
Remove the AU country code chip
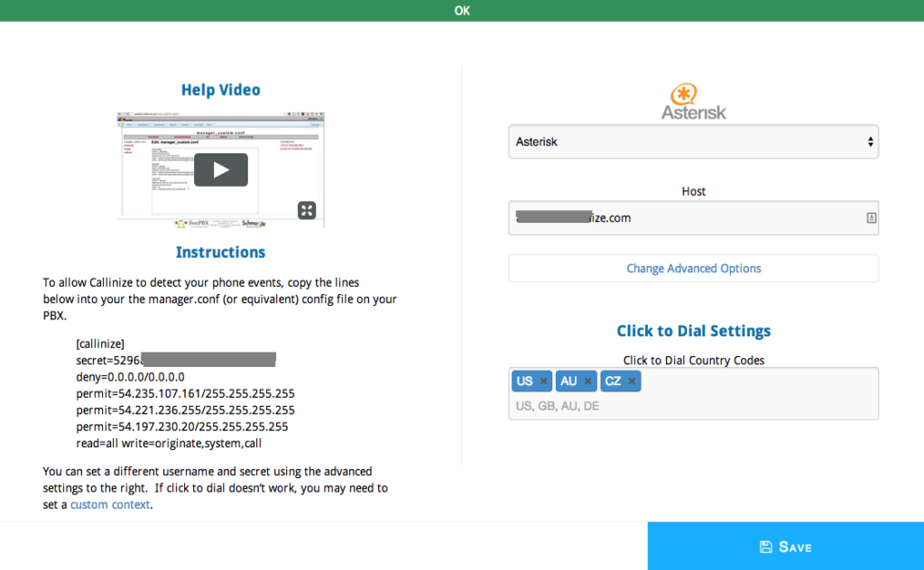pos(588,381)
